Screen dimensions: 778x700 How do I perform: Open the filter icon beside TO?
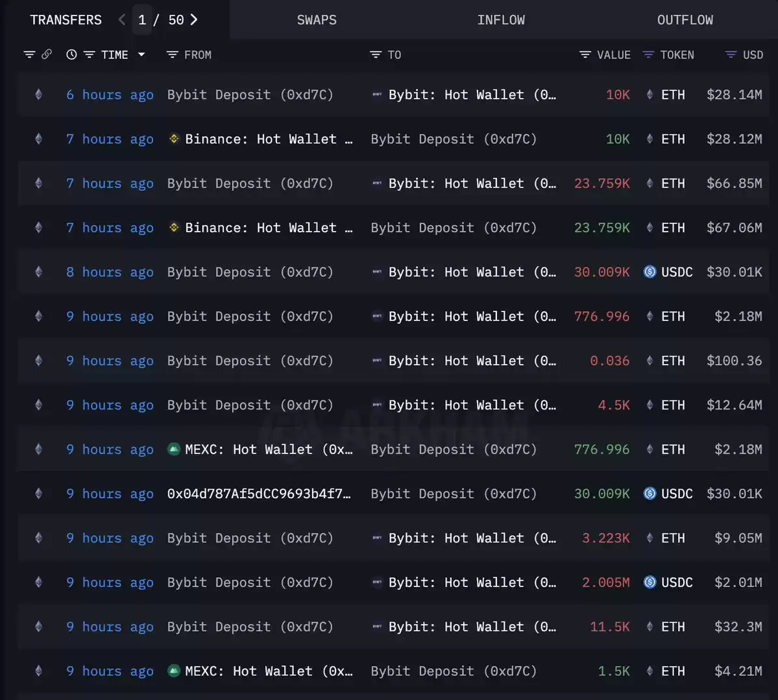click(x=376, y=54)
